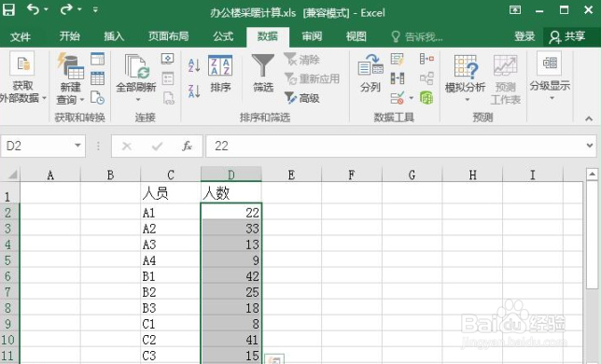Viewport: 601px width, 364px height.
Task: Click the Connections icon
Action: tap(167, 58)
